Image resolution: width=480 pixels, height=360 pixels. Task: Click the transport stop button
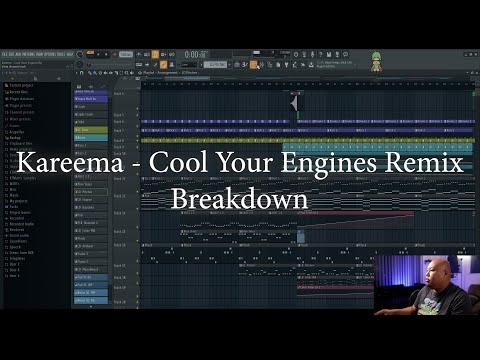pos(107,54)
